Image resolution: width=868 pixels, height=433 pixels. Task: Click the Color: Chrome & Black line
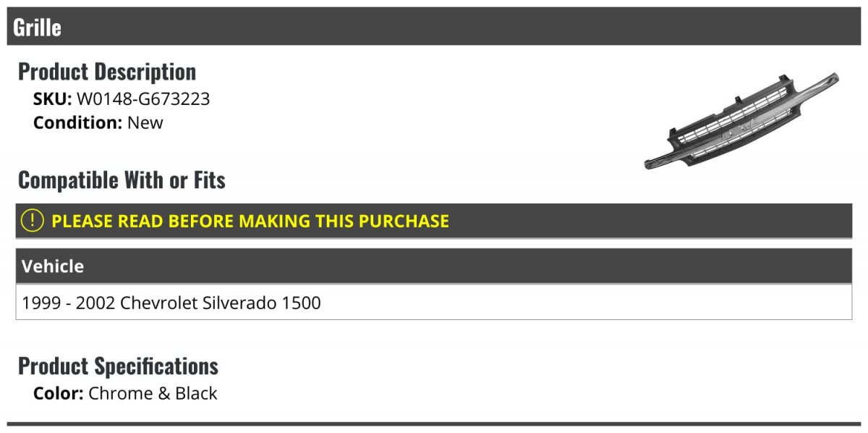125,393
